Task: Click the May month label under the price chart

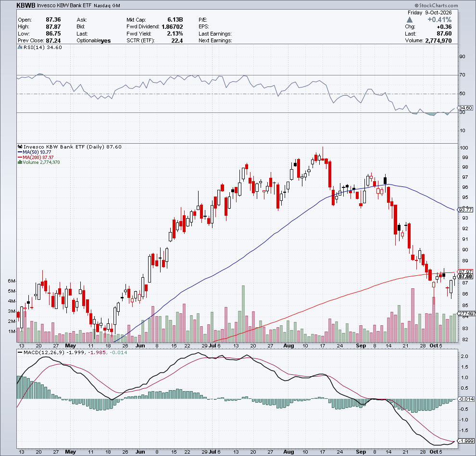Action: pos(70,345)
